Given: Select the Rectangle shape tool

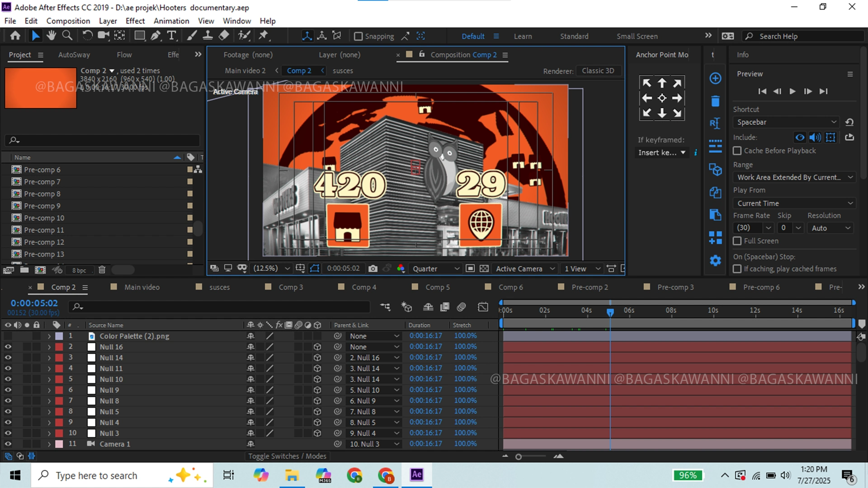Looking at the screenshot, I should coord(140,36).
